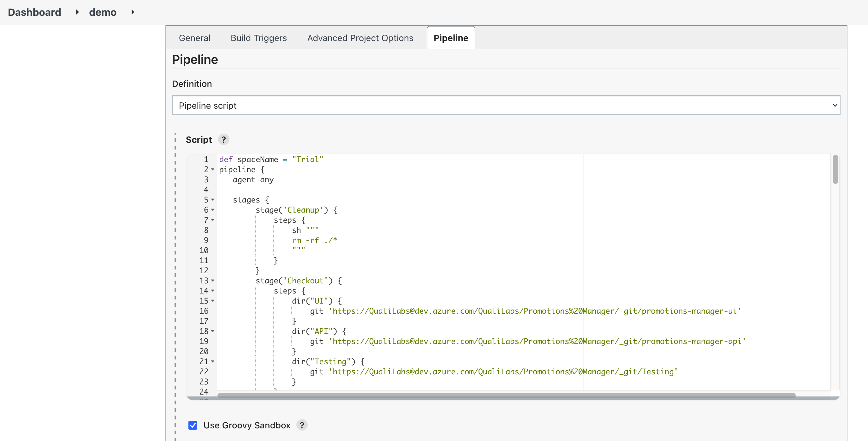Collapse the dir Testing fold on line 21
This screenshot has width=868, height=441.
(x=213, y=361)
